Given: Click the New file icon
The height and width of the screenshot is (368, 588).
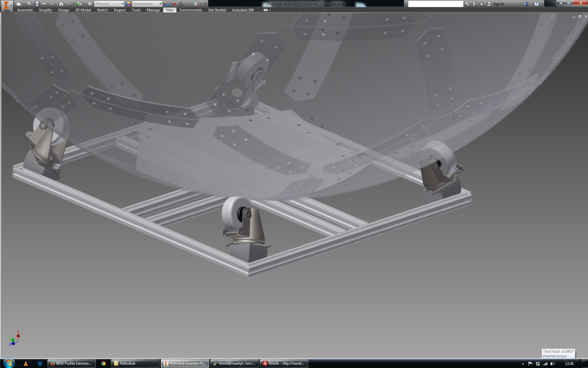Looking at the screenshot, I should pyautogui.click(x=18, y=4).
